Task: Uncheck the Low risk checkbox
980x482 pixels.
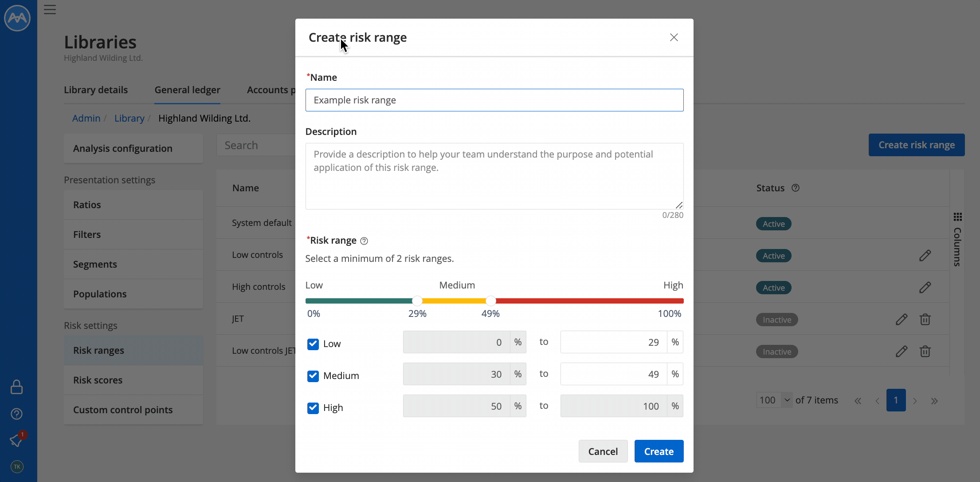Action: (313, 344)
